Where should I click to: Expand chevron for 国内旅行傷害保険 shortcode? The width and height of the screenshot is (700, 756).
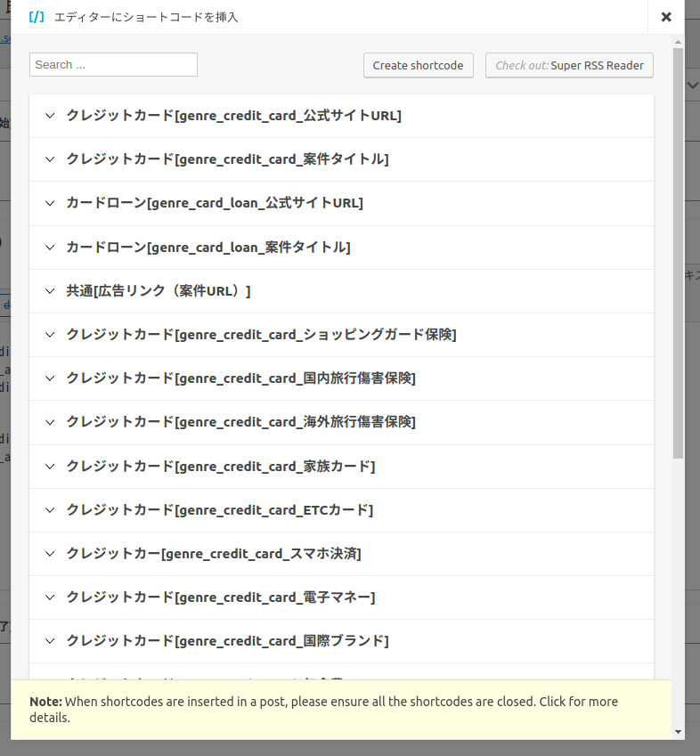click(x=50, y=378)
